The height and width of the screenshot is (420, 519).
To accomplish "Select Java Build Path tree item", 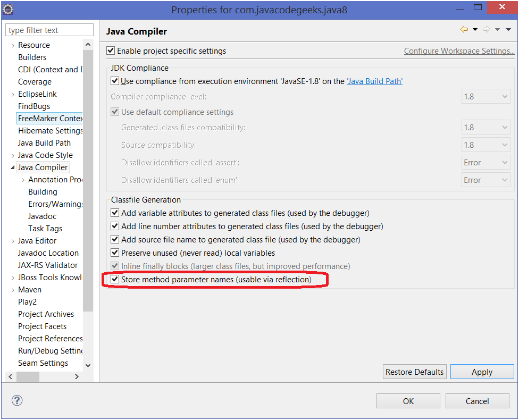I will click(44, 143).
